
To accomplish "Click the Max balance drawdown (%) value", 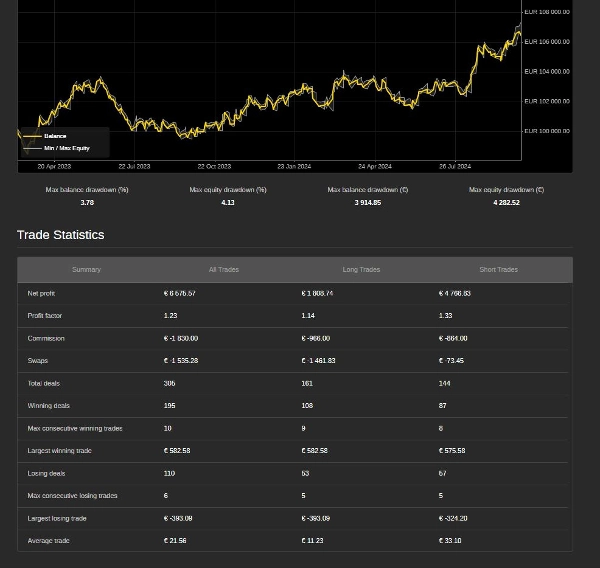I will pos(87,202).
